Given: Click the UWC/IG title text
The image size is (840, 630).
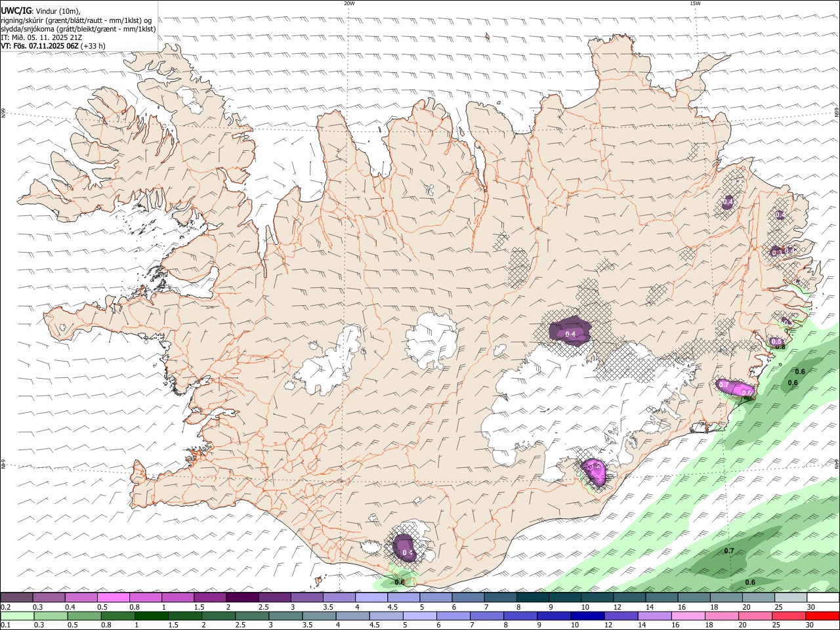Looking at the screenshot, I should (x=16, y=10).
